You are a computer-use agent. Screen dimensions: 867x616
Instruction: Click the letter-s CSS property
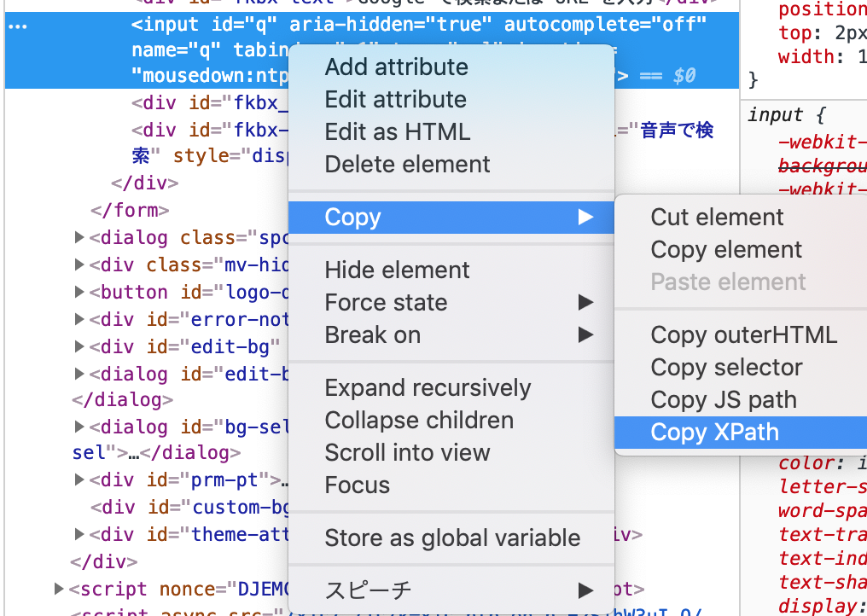823,486
